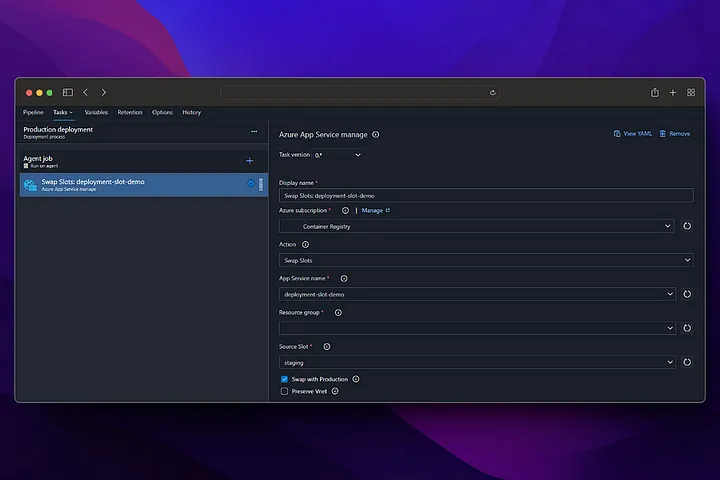Image resolution: width=720 pixels, height=480 pixels.
Task: Switch to the Variables tab
Action: point(96,112)
